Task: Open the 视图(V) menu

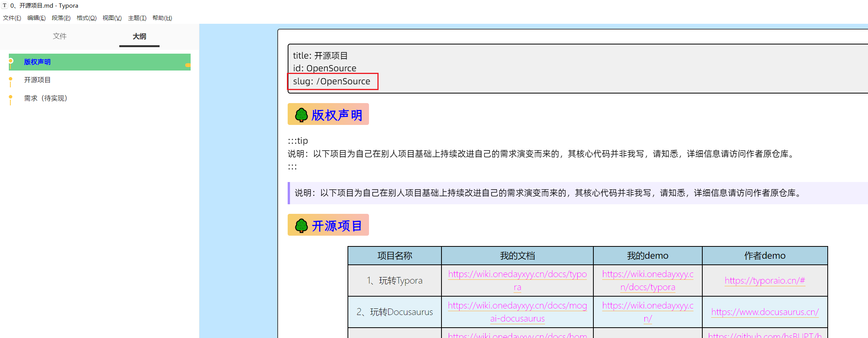Action: (x=112, y=18)
